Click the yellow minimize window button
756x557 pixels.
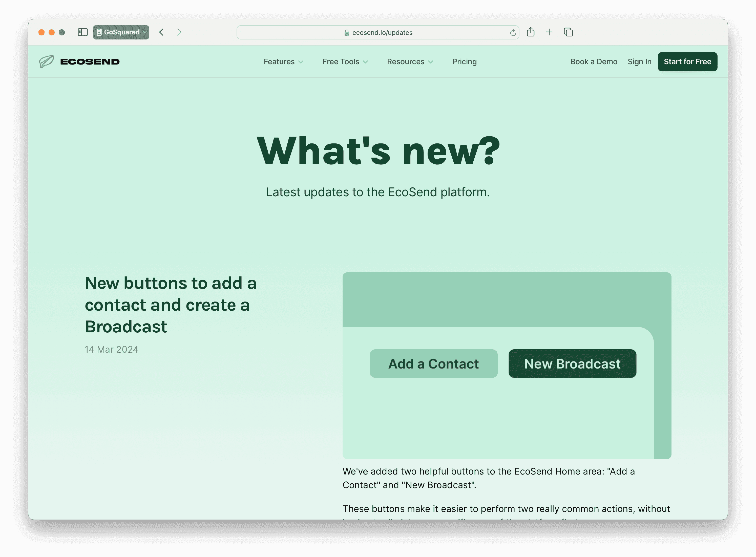pyautogui.click(x=52, y=32)
